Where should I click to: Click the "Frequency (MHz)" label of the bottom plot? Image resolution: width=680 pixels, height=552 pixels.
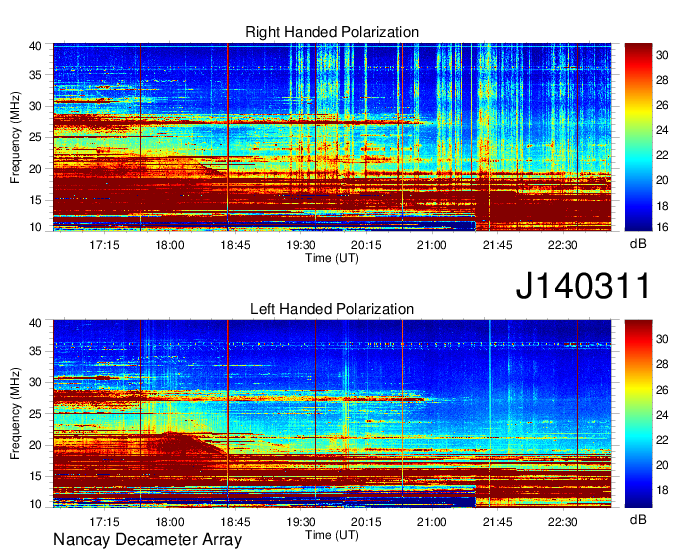click(x=15, y=414)
